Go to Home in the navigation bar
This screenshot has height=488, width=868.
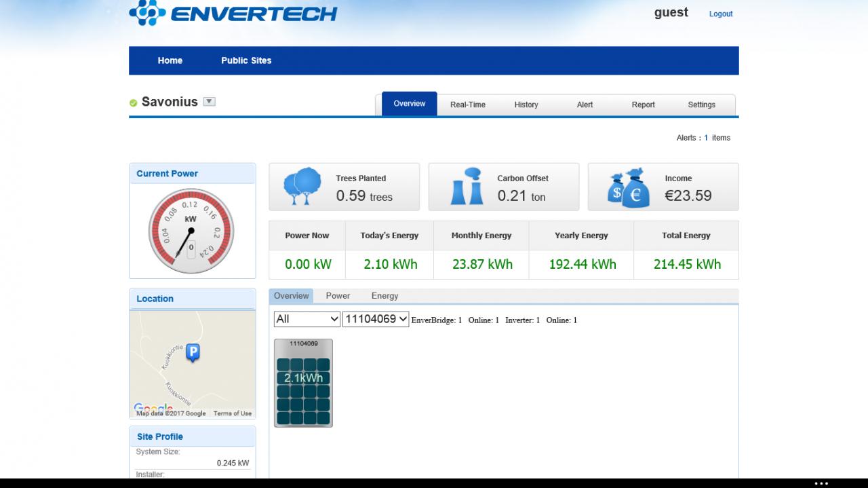170,60
